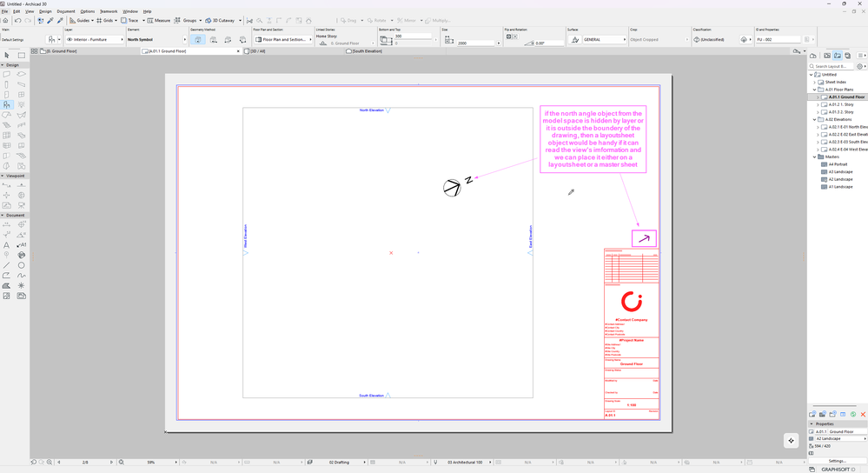Activate the Dimension tool
The height and width of the screenshot is (473, 868).
[7, 224]
